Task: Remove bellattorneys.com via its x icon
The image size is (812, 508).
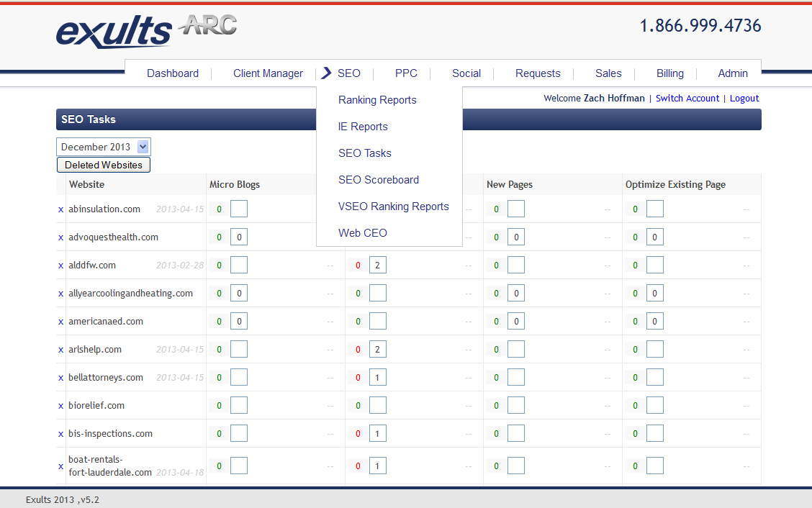Action: pos(60,378)
